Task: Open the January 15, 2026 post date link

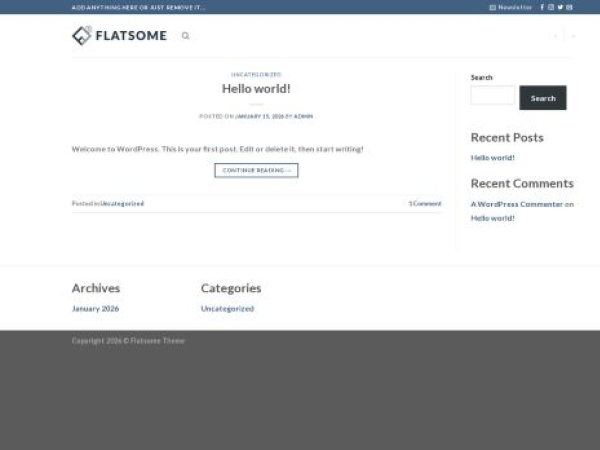Action: (x=259, y=116)
